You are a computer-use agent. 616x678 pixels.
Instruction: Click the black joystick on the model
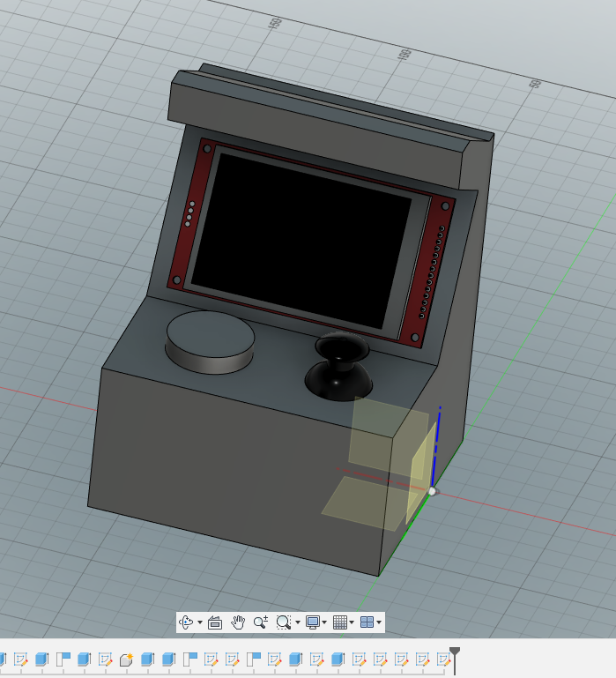point(339,365)
